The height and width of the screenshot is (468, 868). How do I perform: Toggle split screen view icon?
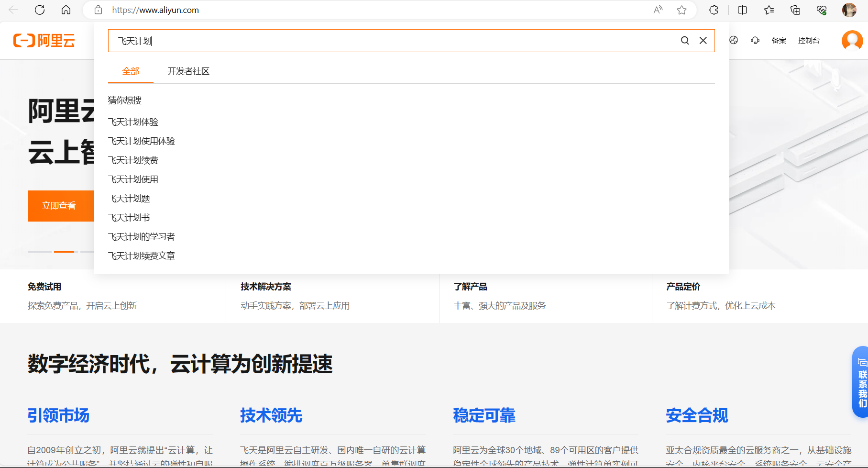pos(742,10)
